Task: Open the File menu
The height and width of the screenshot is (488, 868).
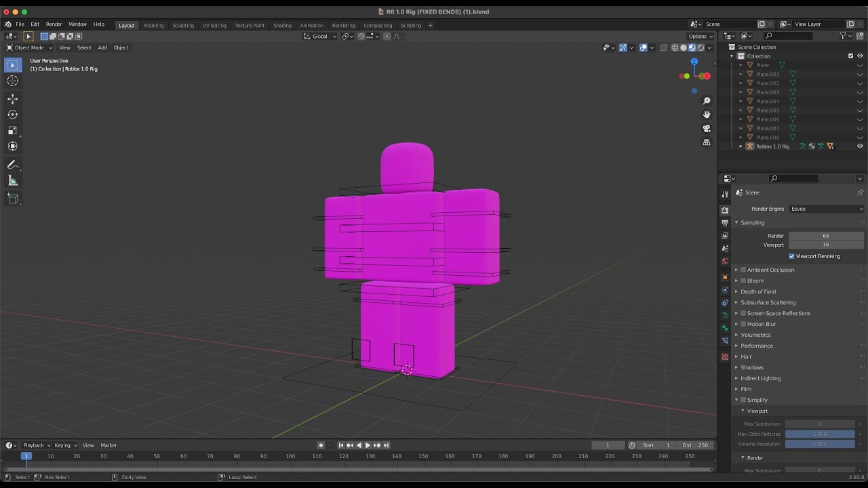Action: click(x=20, y=24)
